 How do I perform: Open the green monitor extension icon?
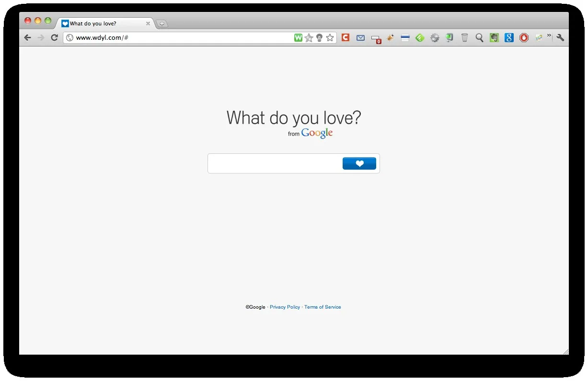450,38
